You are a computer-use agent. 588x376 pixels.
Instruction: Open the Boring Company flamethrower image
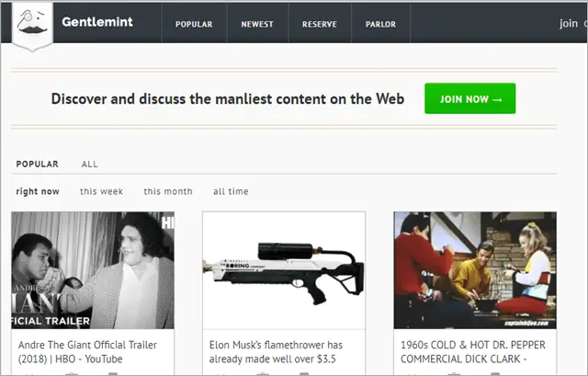[284, 270]
